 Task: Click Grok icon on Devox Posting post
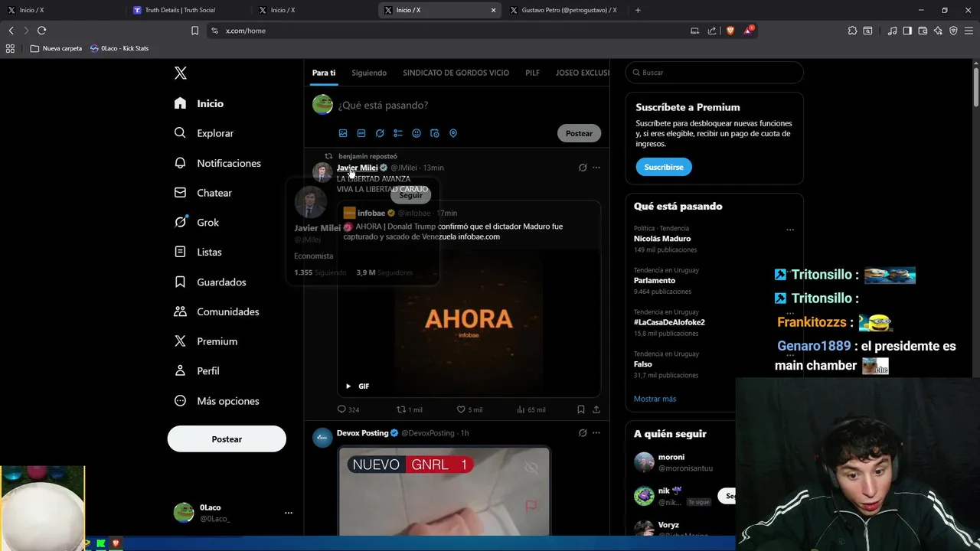pos(583,433)
